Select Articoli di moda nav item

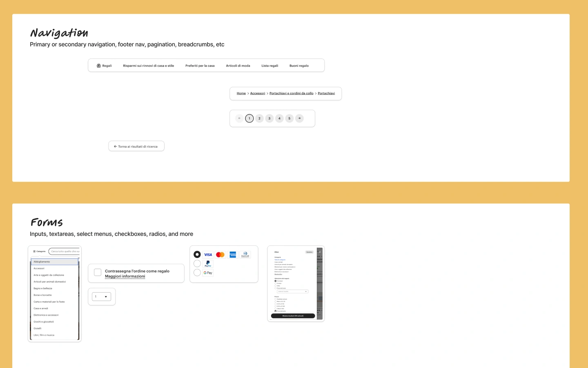pos(238,65)
